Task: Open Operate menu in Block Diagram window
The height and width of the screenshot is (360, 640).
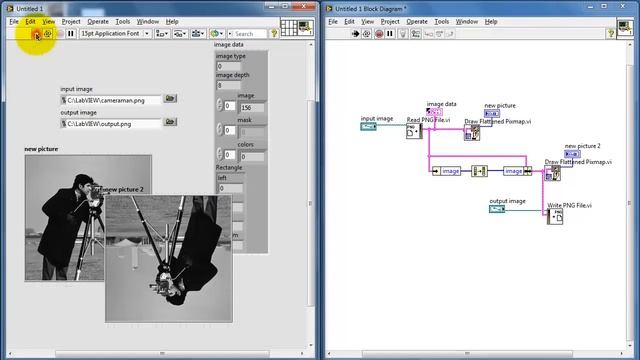Action: point(417,22)
